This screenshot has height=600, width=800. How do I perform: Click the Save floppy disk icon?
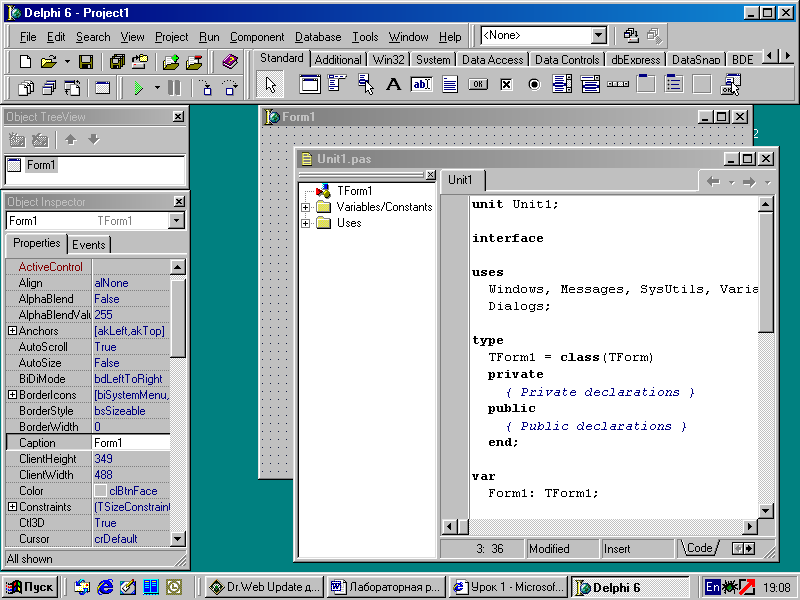(x=86, y=62)
